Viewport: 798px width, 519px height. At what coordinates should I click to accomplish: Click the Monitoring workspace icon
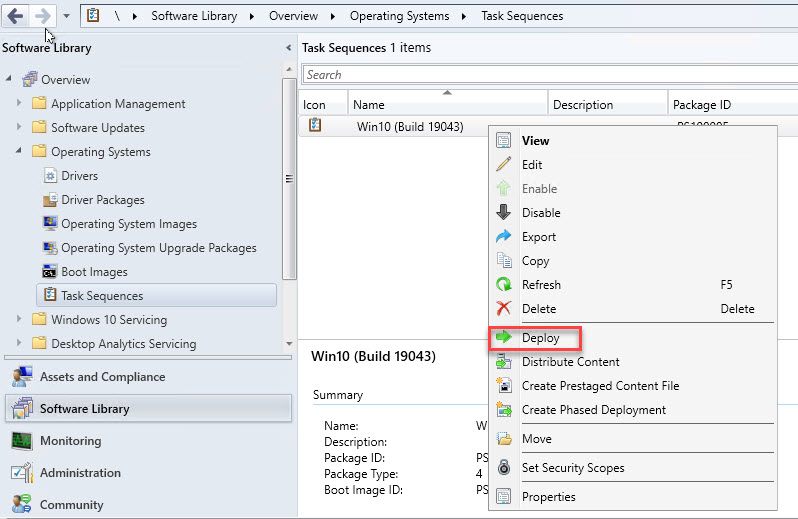[x=21, y=441]
